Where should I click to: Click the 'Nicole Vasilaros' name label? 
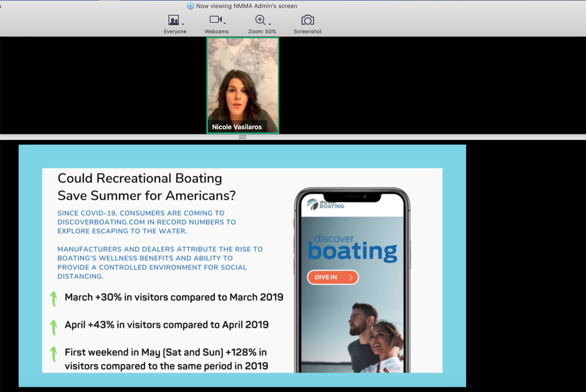[x=237, y=127]
